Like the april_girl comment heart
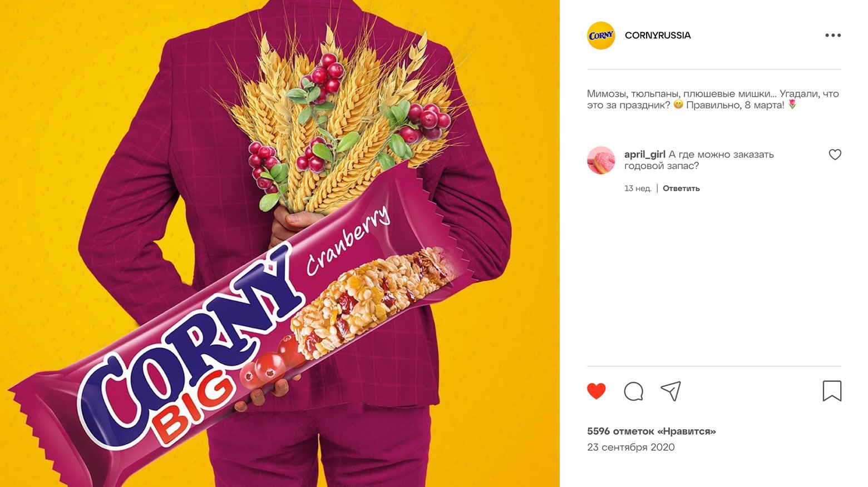This screenshot has width=868, height=487. click(835, 155)
